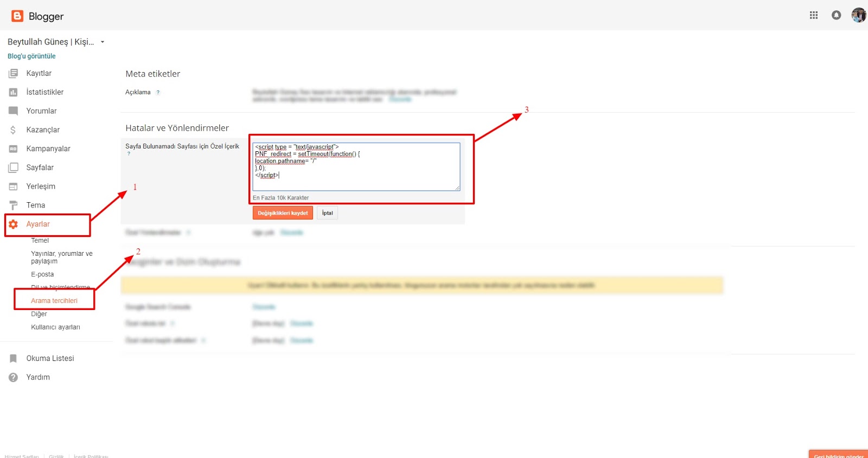The height and width of the screenshot is (458, 868).
Task: Open Kayıtlar menu item
Action: [x=39, y=73]
